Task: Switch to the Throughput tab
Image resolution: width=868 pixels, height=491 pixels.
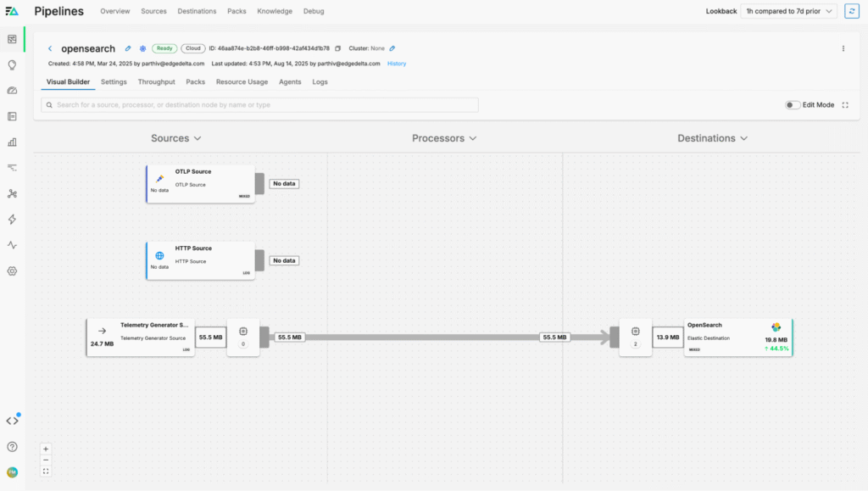Action: click(x=156, y=82)
